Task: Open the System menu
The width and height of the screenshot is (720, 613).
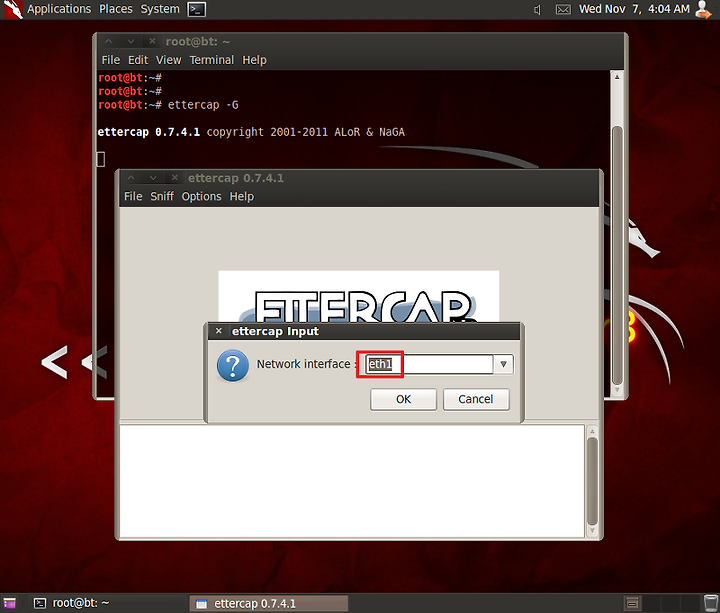Action: pos(160,9)
